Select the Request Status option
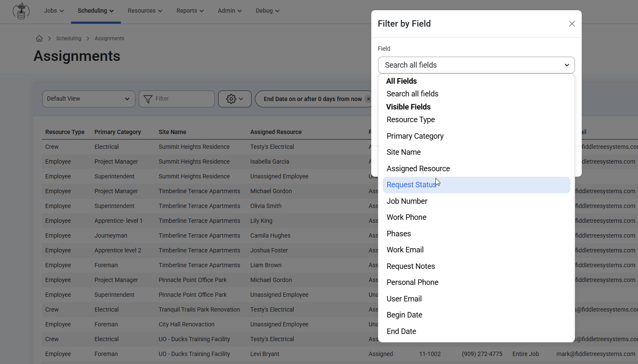Screen dimensions: 638x364 pos(476,185)
